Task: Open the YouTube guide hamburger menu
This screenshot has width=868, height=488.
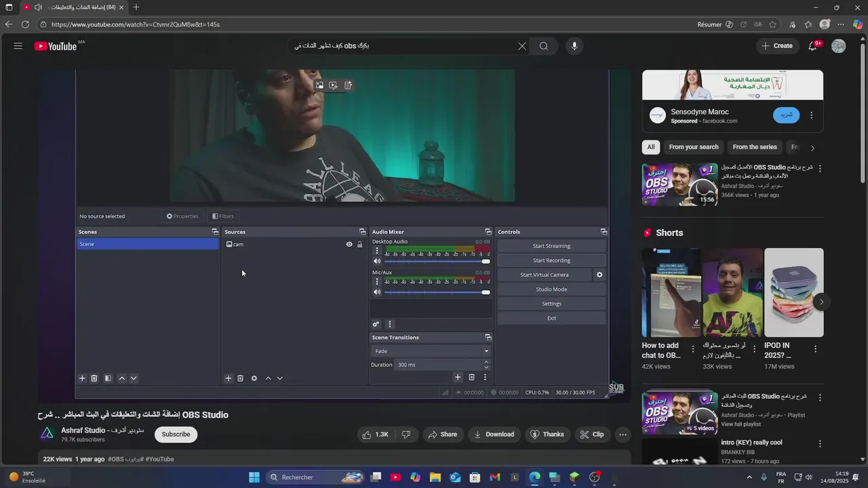Action: 18,46
